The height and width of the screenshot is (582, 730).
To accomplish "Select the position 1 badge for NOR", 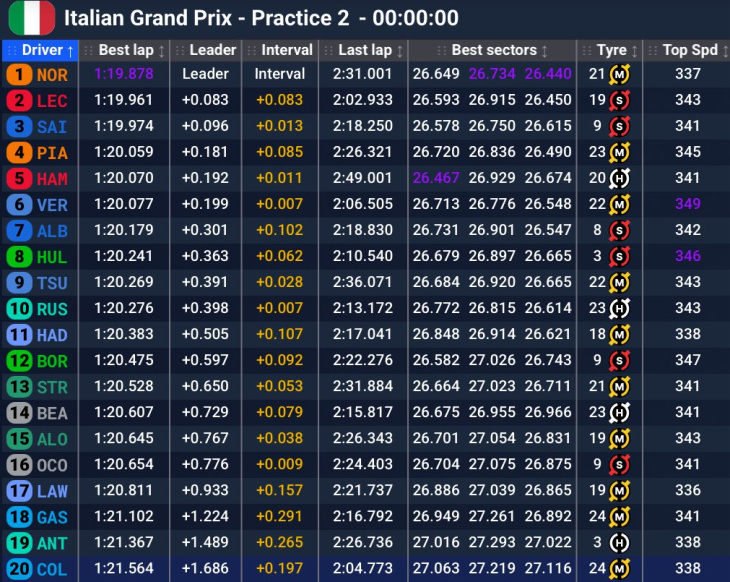I will pyautogui.click(x=18, y=74).
